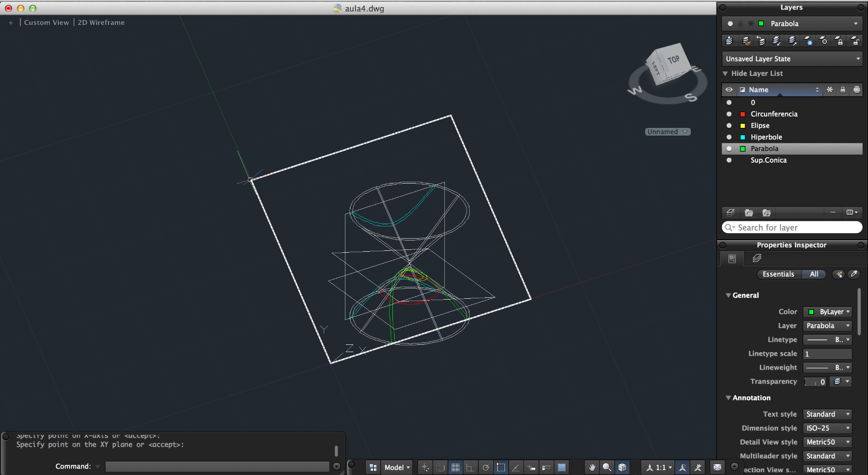Toggle Lineweight display in status bar
The height and width of the screenshot is (475, 868).
546,467
